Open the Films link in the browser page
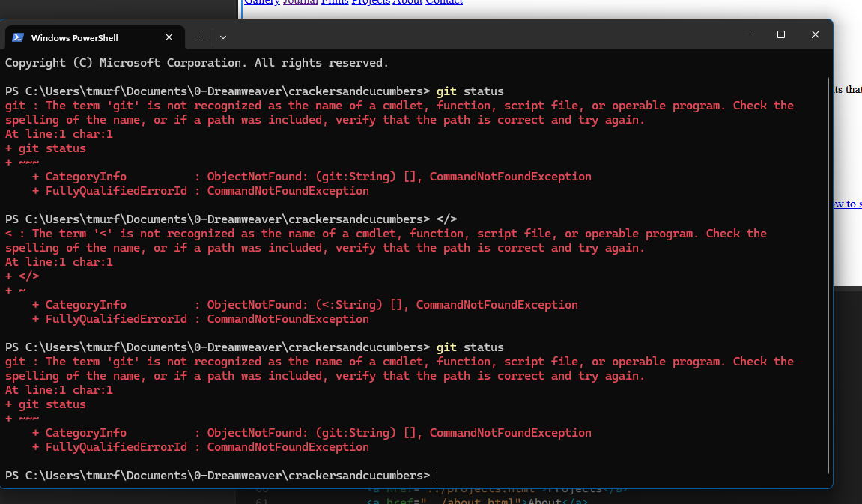 335,1
